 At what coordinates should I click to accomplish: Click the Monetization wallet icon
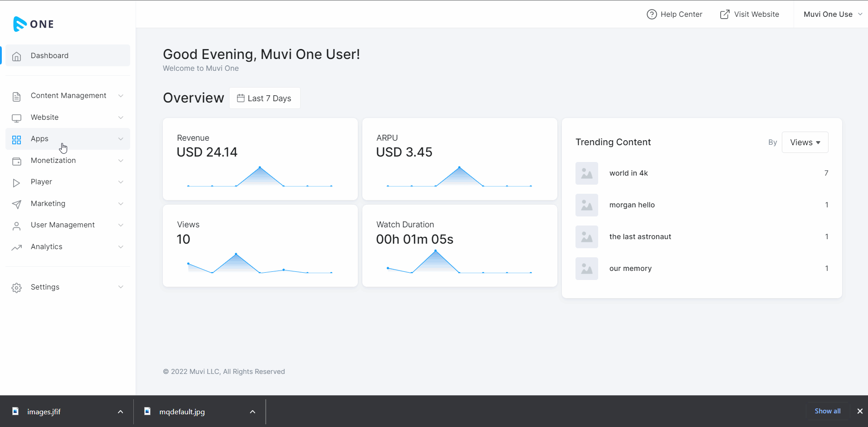pos(17,161)
